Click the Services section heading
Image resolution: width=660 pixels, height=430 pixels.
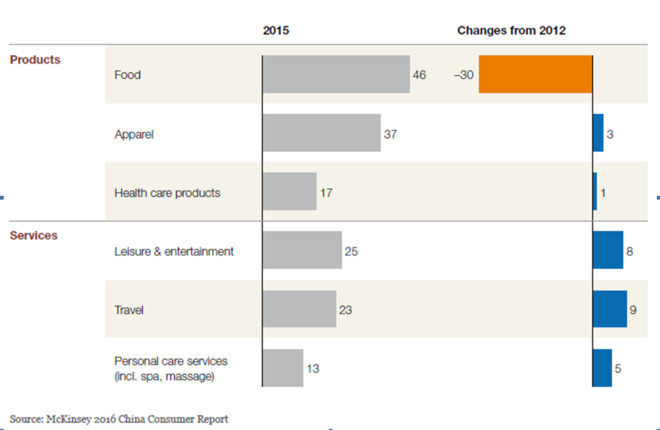click(33, 235)
